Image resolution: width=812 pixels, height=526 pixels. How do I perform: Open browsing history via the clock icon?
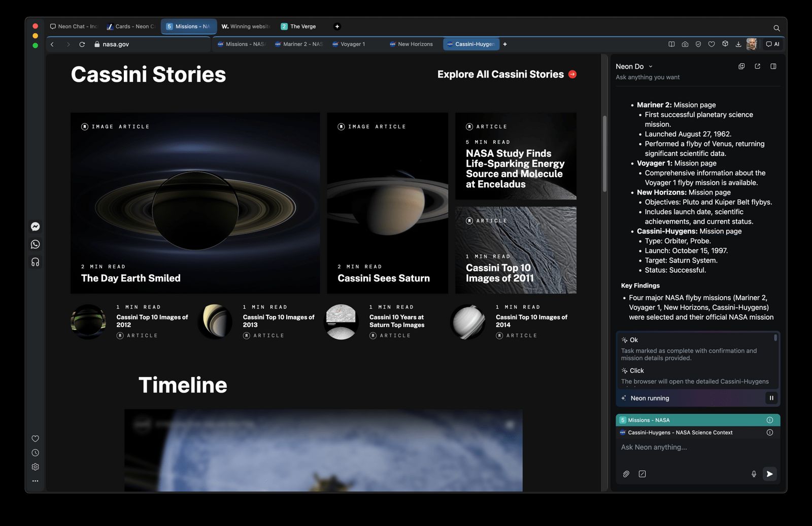tap(35, 452)
